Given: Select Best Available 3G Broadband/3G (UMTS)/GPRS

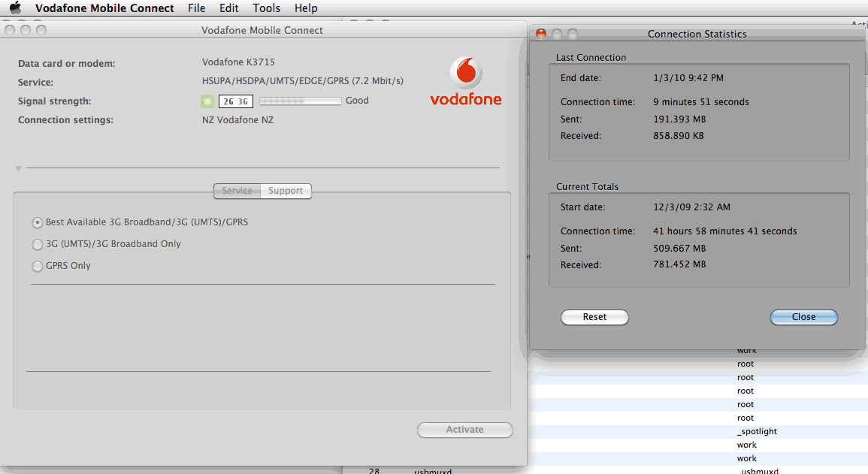Looking at the screenshot, I should point(140,222).
